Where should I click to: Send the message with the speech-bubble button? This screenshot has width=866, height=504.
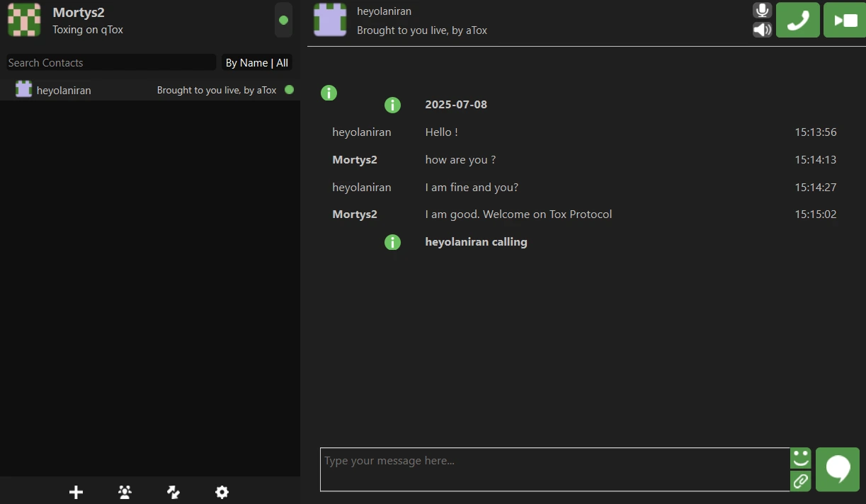(x=838, y=469)
